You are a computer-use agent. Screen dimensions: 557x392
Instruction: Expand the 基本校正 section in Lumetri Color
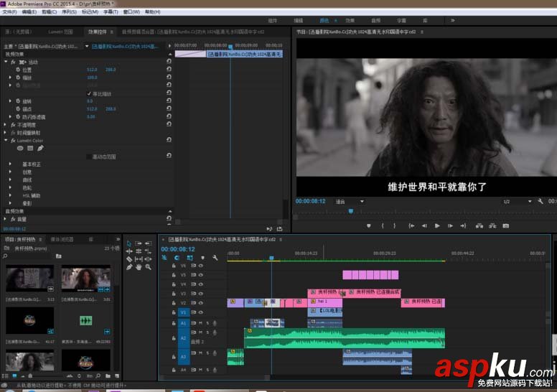(11, 164)
